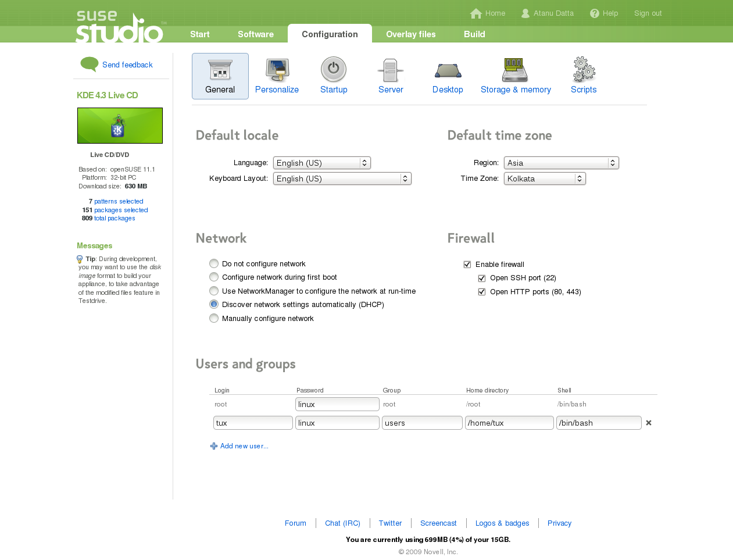This screenshot has width=733, height=560.
Task: Open the Chat (IRC) footer link
Action: pos(342,523)
